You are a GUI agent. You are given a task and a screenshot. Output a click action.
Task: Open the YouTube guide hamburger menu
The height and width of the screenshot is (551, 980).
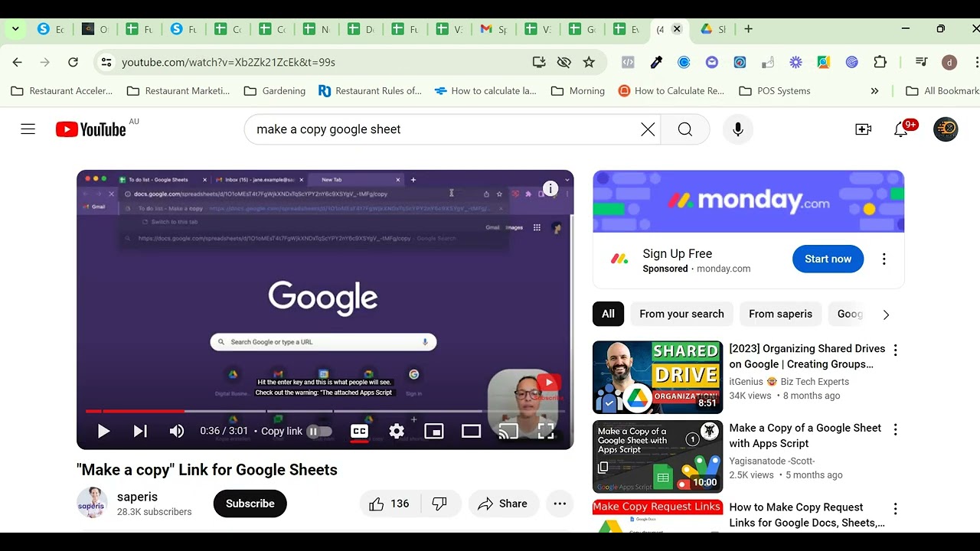28,129
